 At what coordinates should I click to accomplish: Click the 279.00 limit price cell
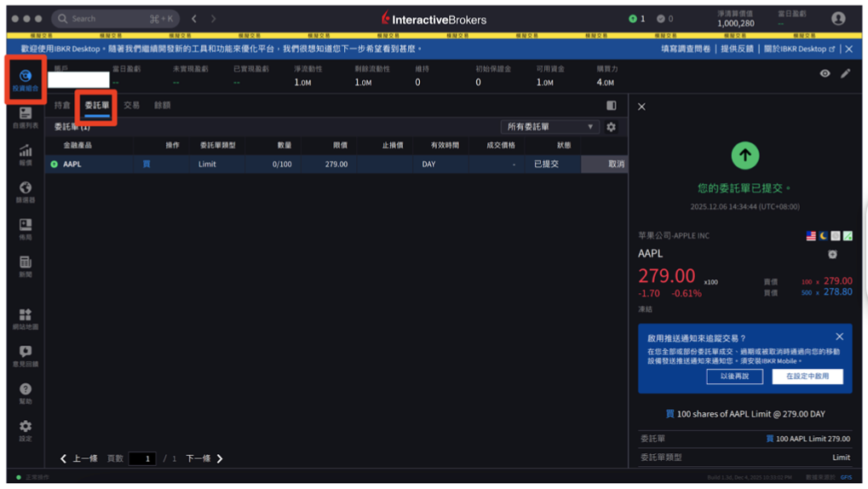tap(336, 164)
